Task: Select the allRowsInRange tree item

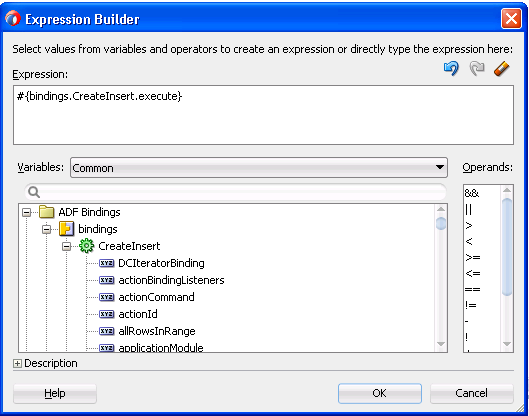Action: point(157,331)
